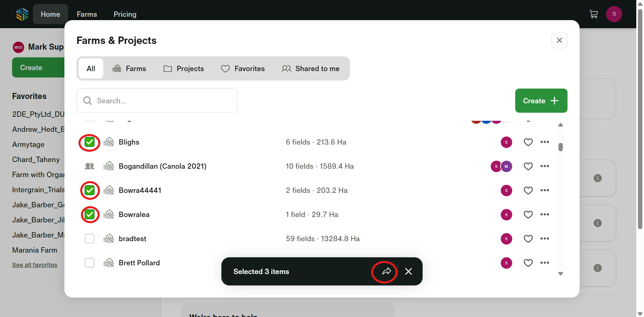Image resolution: width=644 pixels, height=317 pixels.
Task: Click the app logo in top bar
Action: tap(22, 14)
